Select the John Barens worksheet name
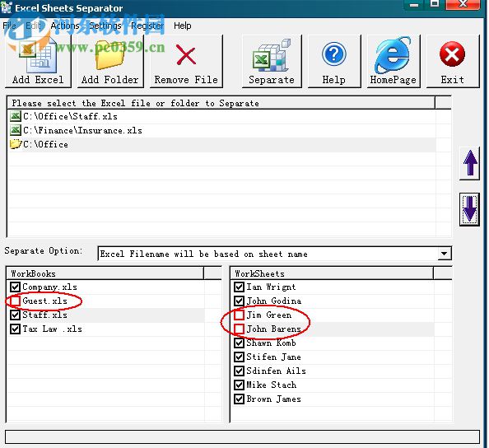489x448 pixels. coord(274,329)
